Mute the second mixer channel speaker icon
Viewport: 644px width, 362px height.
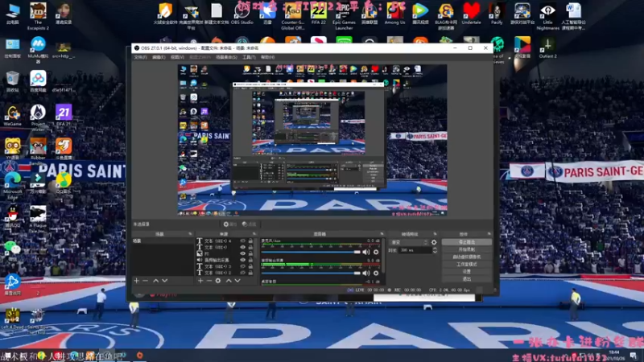click(366, 273)
